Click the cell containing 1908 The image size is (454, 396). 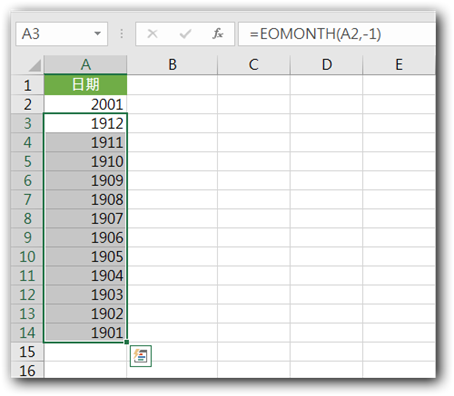coord(85,199)
